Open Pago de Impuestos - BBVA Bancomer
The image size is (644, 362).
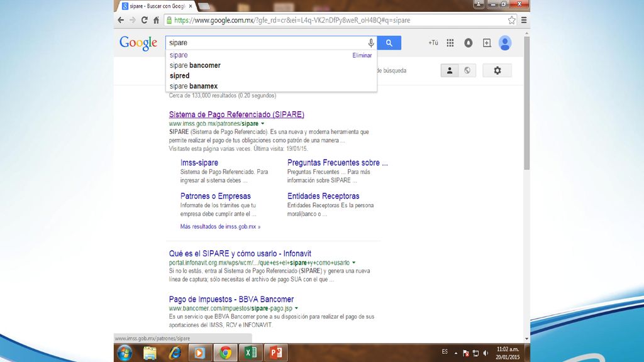click(231, 299)
